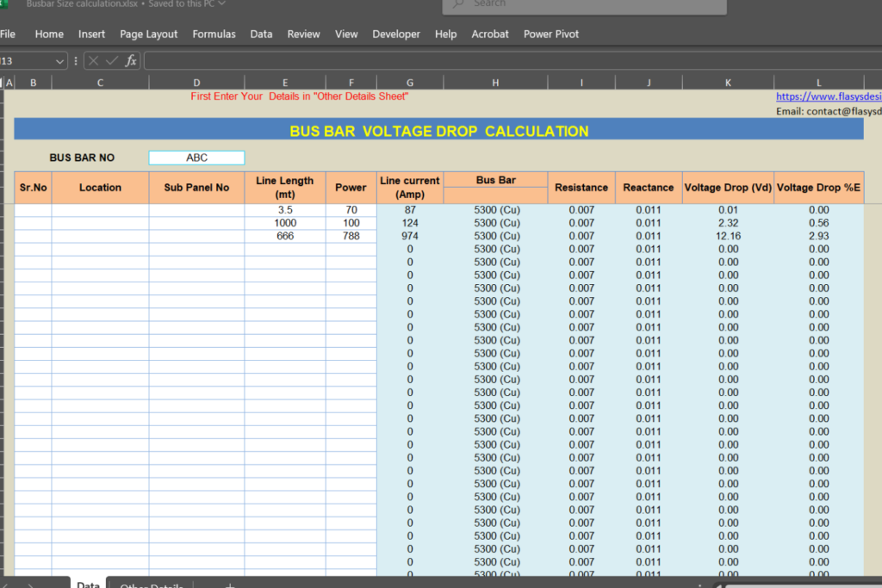Switch to the Other Details sheet tab

click(x=152, y=584)
